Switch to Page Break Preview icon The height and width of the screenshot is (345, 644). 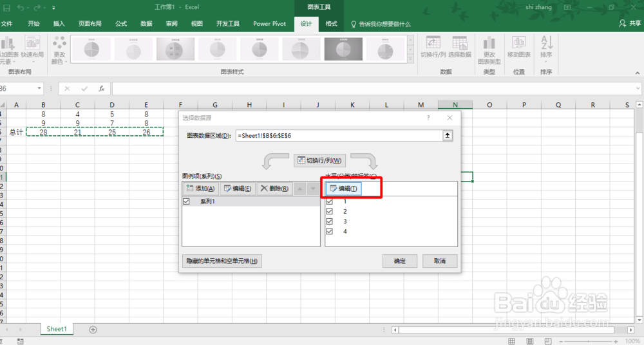click(x=548, y=341)
